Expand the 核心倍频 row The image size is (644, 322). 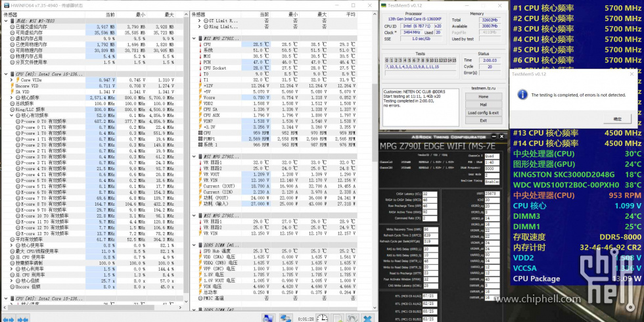12,281
